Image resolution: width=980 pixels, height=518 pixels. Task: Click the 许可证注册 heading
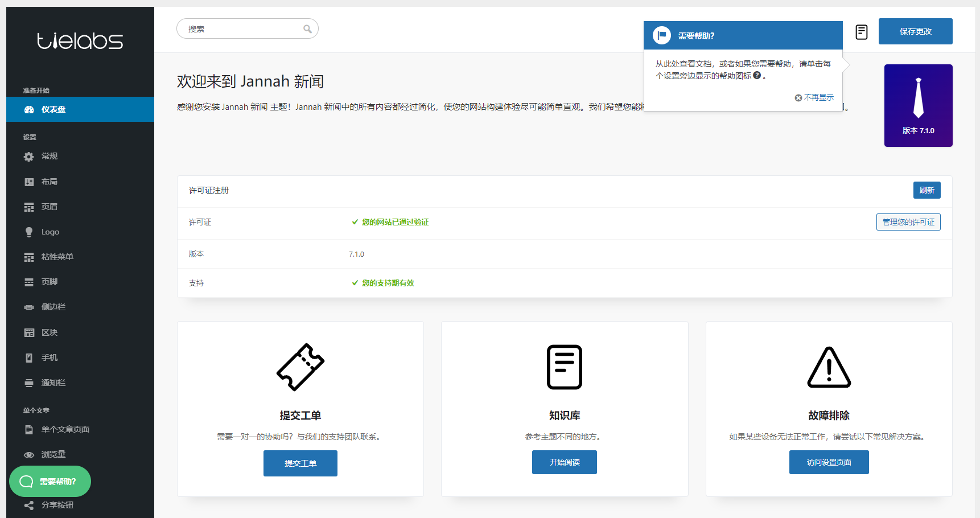click(209, 190)
